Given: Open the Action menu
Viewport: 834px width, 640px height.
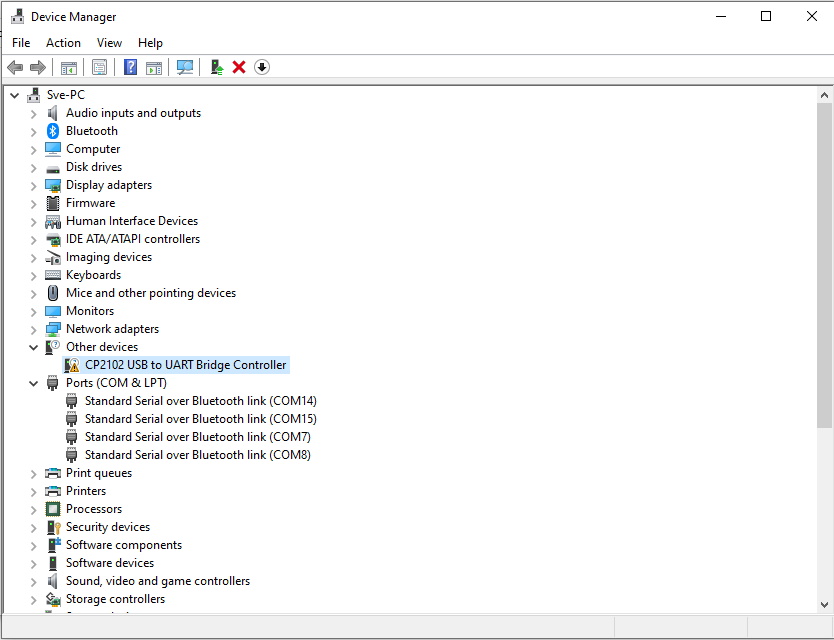Looking at the screenshot, I should point(63,43).
